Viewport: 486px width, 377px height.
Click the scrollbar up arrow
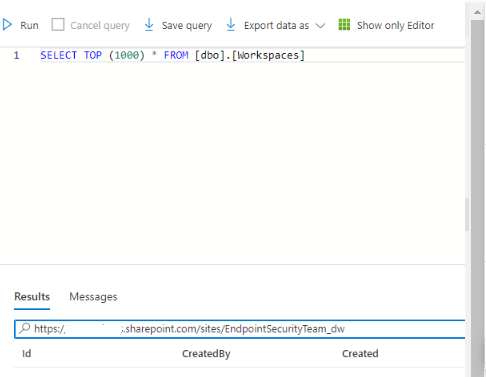pyautogui.click(x=477, y=12)
